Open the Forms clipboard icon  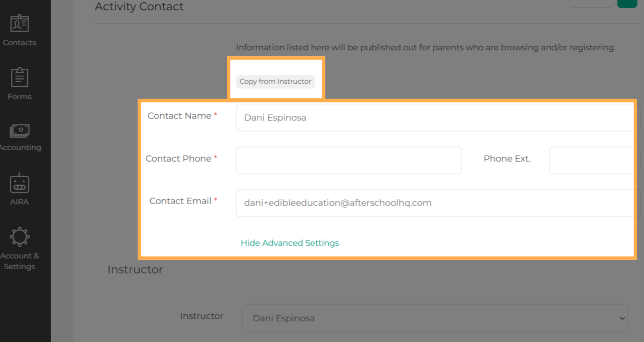click(x=19, y=77)
